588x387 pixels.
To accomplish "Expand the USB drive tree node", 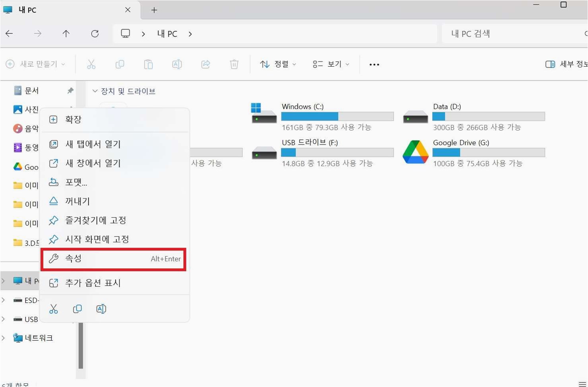I will tap(4, 319).
